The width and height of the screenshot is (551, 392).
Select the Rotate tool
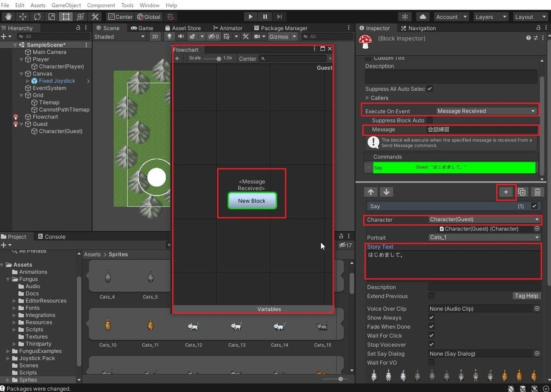37,17
